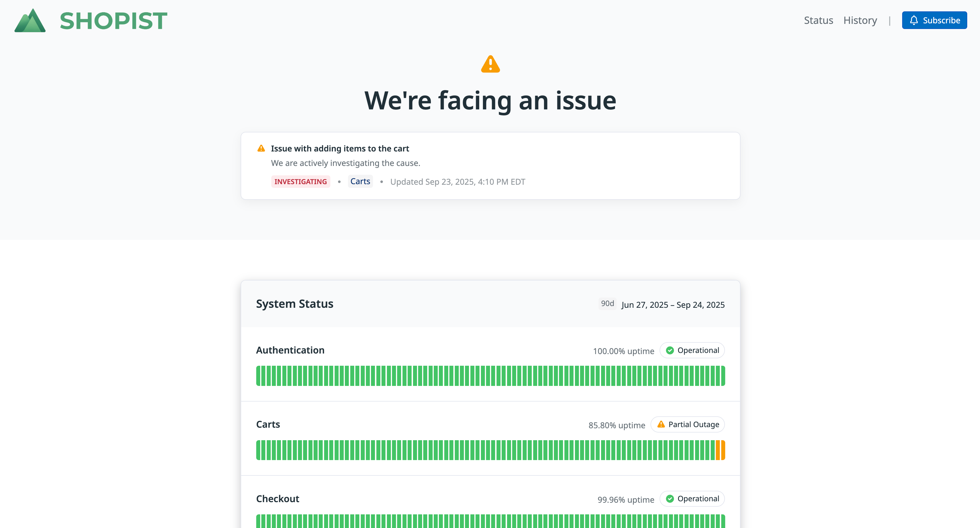Open the Jun 27 – Sep 24 date range selector
Viewport: 980px width, 528px height.
tap(673, 305)
